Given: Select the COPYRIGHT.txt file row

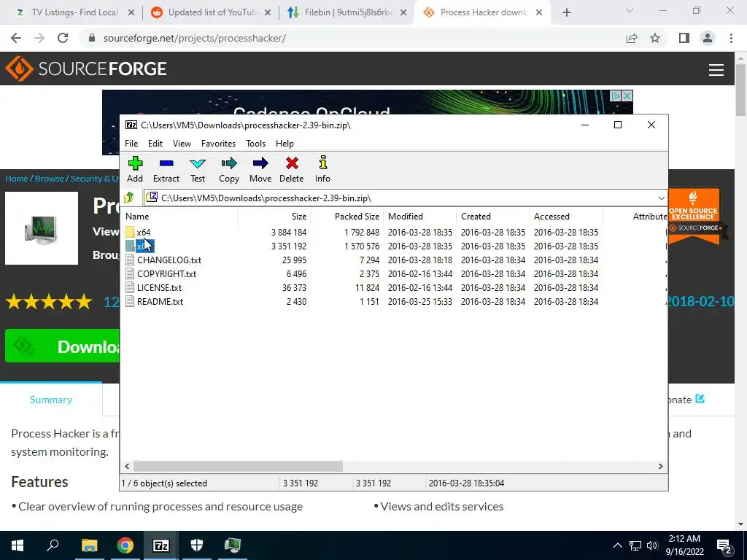Looking at the screenshot, I should (x=393, y=274).
